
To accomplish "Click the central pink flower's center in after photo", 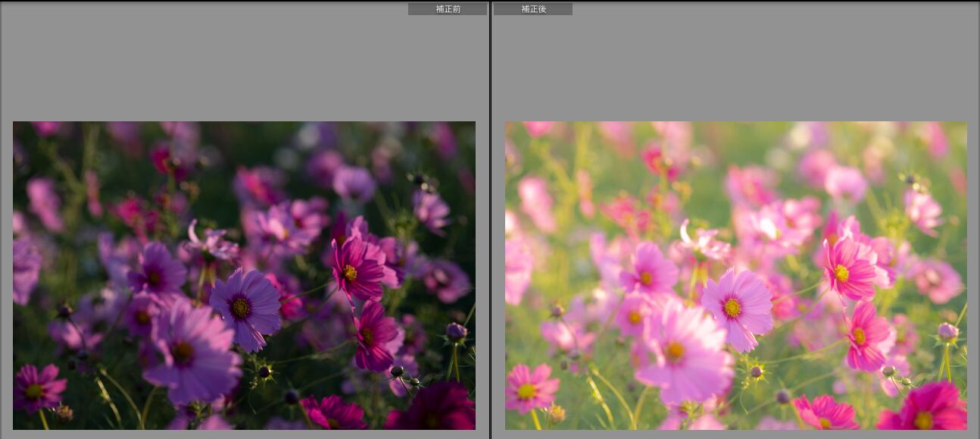I will click(x=732, y=307).
